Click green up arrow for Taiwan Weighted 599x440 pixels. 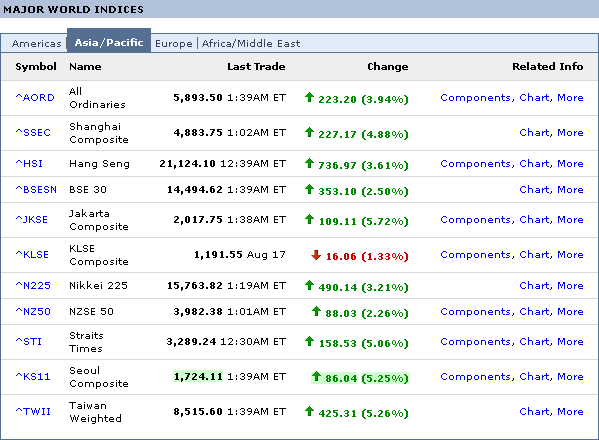click(309, 411)
